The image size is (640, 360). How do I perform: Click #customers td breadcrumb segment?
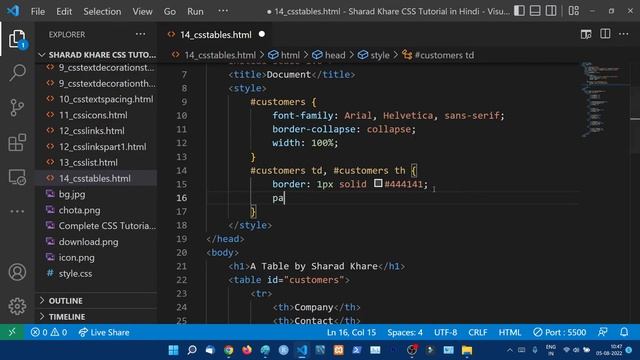point(438,55)
